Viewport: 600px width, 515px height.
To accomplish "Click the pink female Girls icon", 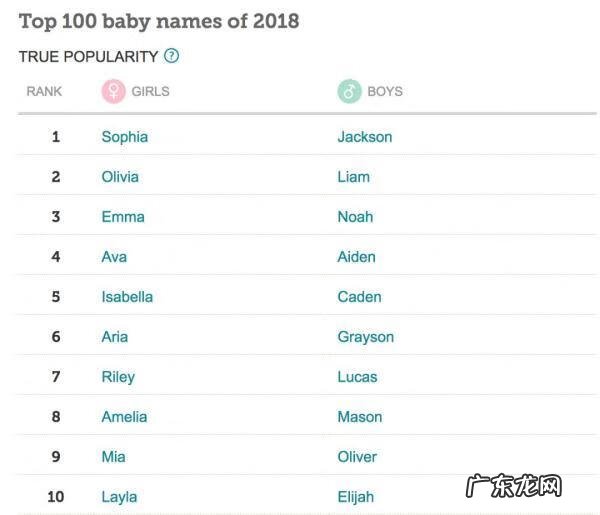I will 114,91.
